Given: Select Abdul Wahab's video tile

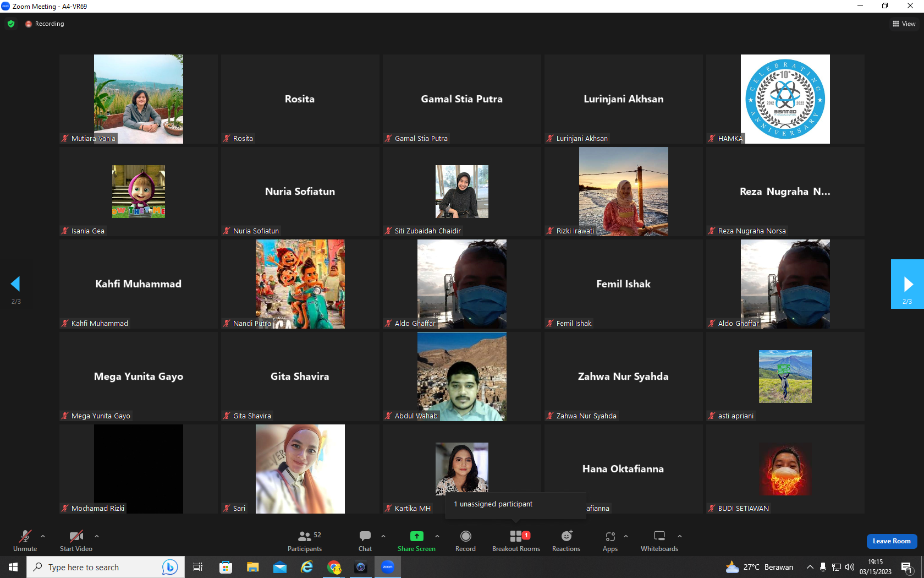Looking at the screenshot, I should click(x=462, y=377).
